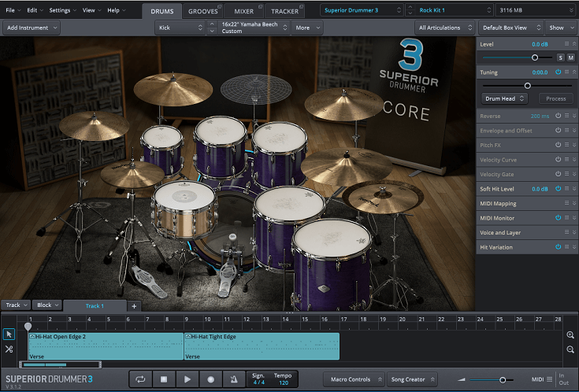Disable the Hit Variation power button
The image size is (579, 392).
click(558, 247)
